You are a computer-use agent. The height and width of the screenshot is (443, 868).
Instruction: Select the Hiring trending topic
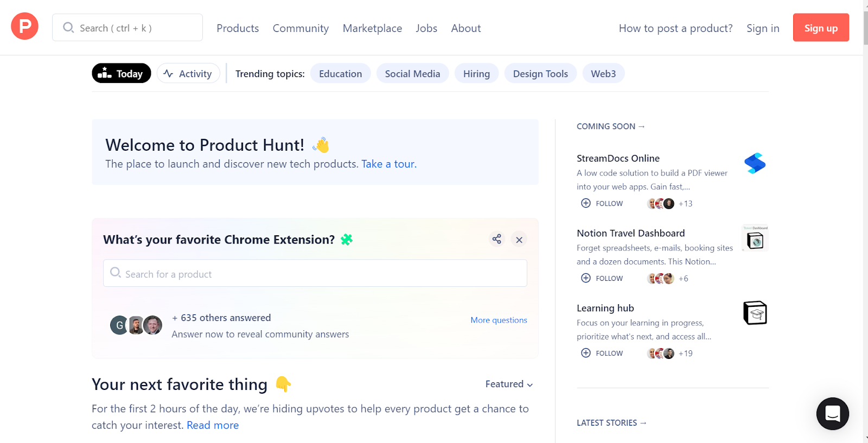476,73
